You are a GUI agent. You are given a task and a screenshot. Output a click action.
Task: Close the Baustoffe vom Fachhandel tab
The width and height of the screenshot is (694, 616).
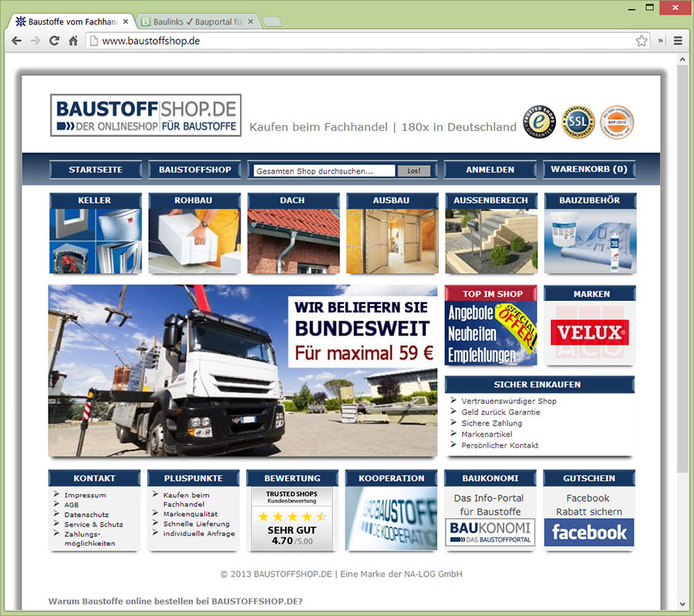(126, 22)
